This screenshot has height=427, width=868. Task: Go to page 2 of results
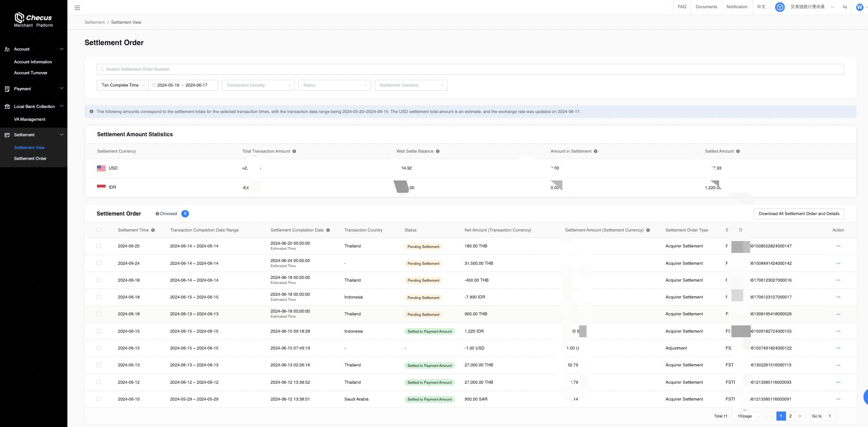coord(791,416)
